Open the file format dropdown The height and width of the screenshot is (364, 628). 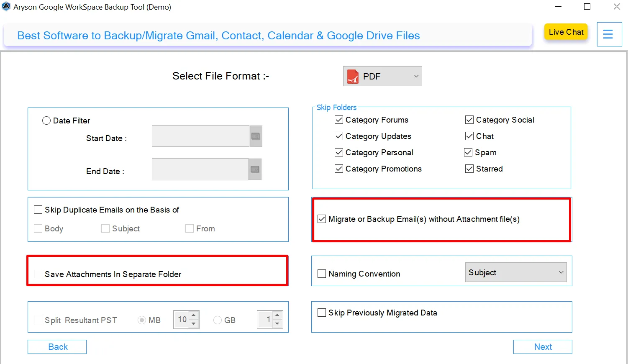pos(416,76)
